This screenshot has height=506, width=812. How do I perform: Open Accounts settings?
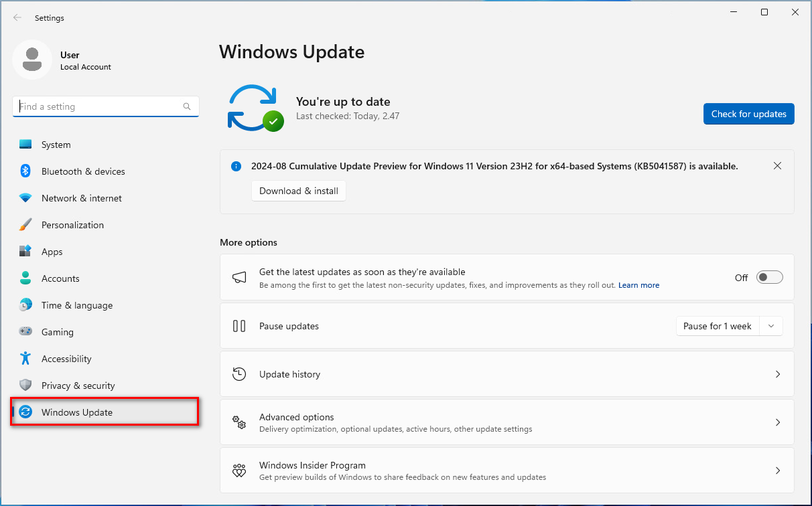pos(62,278)
